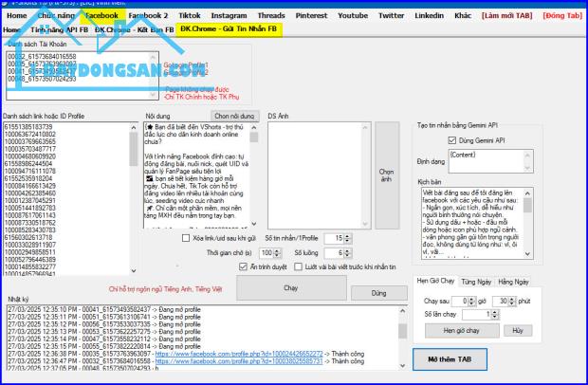Click the Chọn ảnh button
The image size is (588, 385).
[x=387, y=175]
